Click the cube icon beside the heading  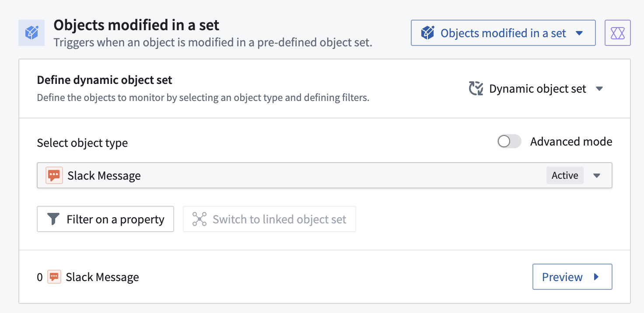(31, 33)
